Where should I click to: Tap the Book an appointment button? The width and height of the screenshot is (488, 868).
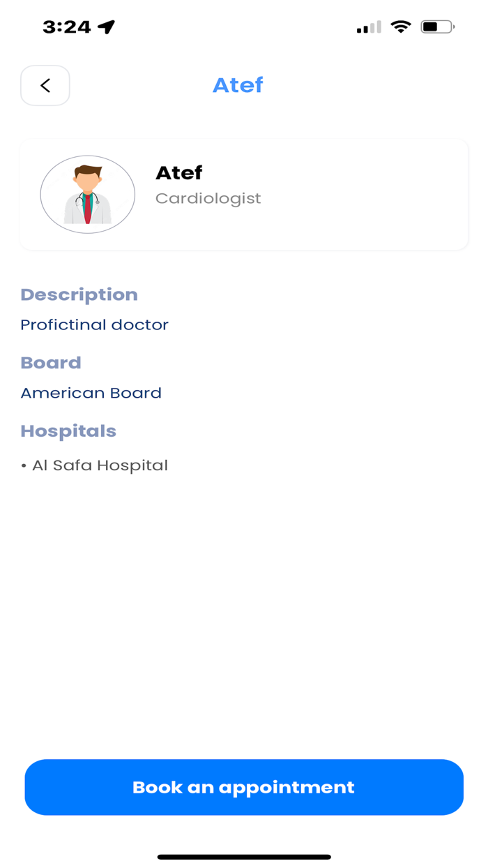coord(243,787)
